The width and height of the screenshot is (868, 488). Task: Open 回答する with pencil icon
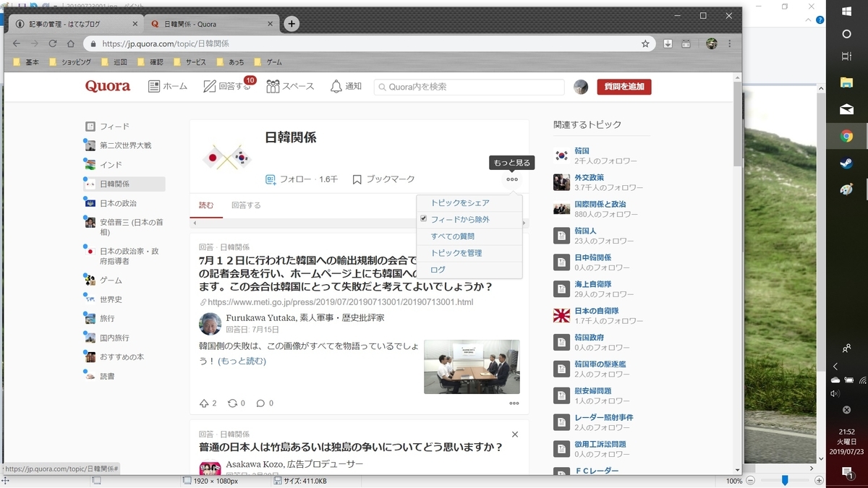[x=210, y=87]
